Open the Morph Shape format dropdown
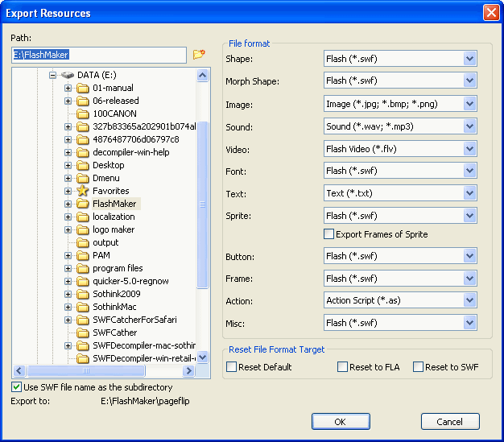Image resolution: width=504 pixels, height=442 pixels. click(x=469, y=81)
